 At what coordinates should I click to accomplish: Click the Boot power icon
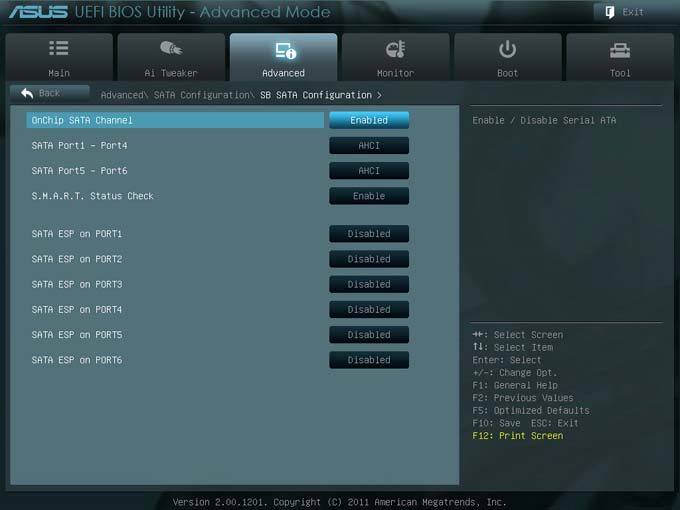507,49
